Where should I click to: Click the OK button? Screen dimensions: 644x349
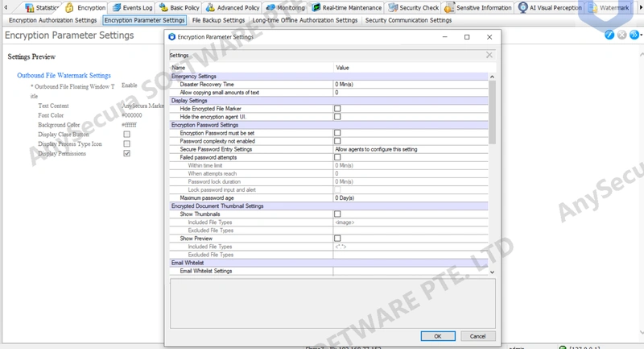[x=438, y=336]
